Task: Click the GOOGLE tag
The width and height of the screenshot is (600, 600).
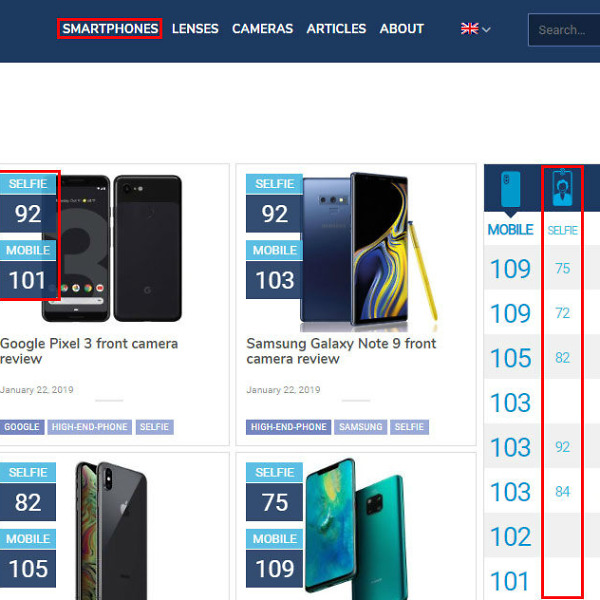Action: point(22,427)
